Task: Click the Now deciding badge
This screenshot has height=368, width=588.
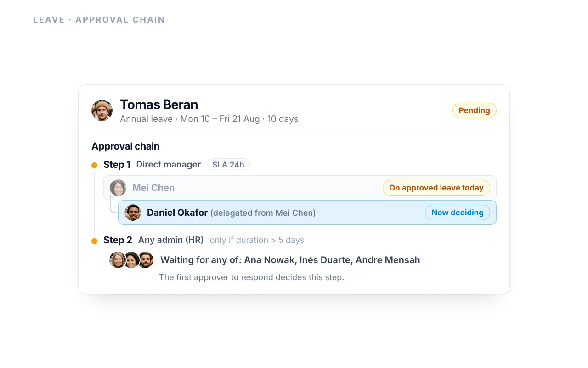Action: click(x=458, y=213)
